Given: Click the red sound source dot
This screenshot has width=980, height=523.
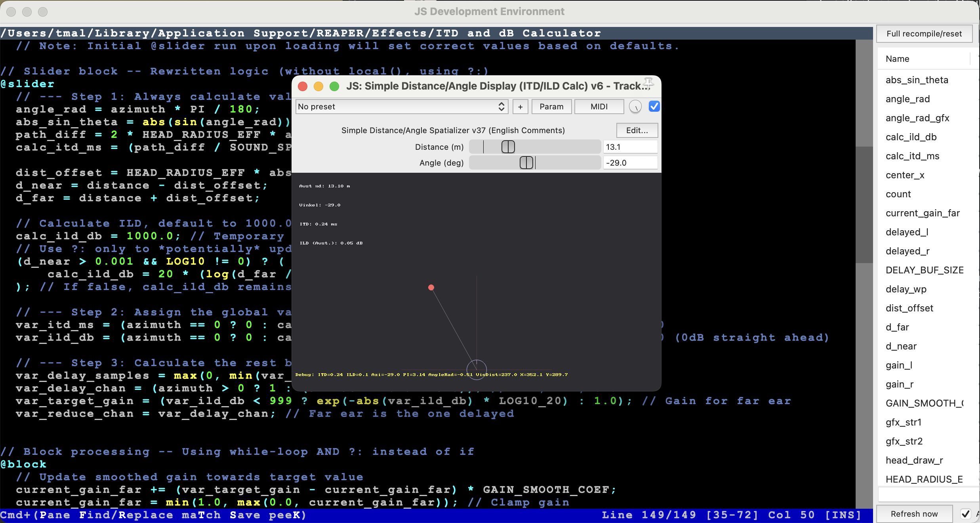Looking at the screenshot, I should [431, 287].
